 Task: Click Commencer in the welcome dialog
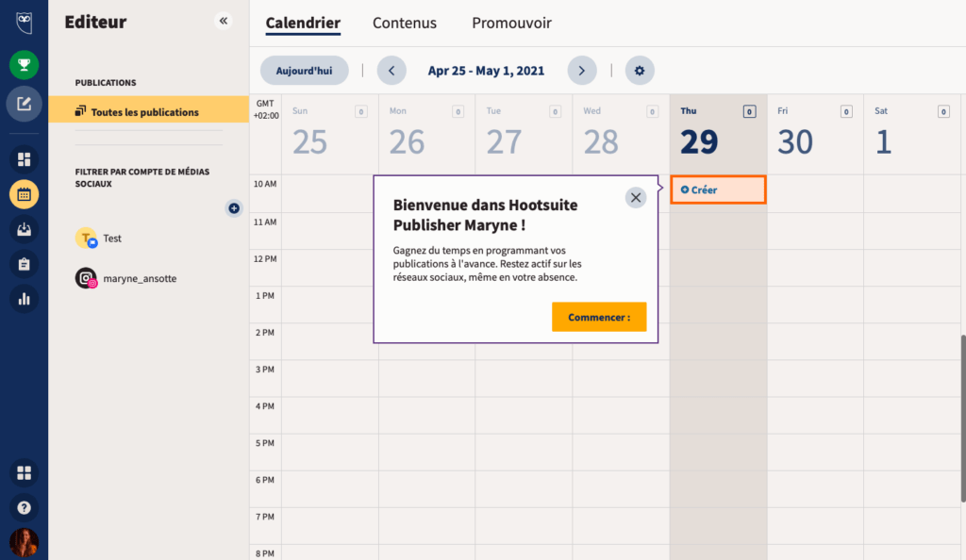599,317
